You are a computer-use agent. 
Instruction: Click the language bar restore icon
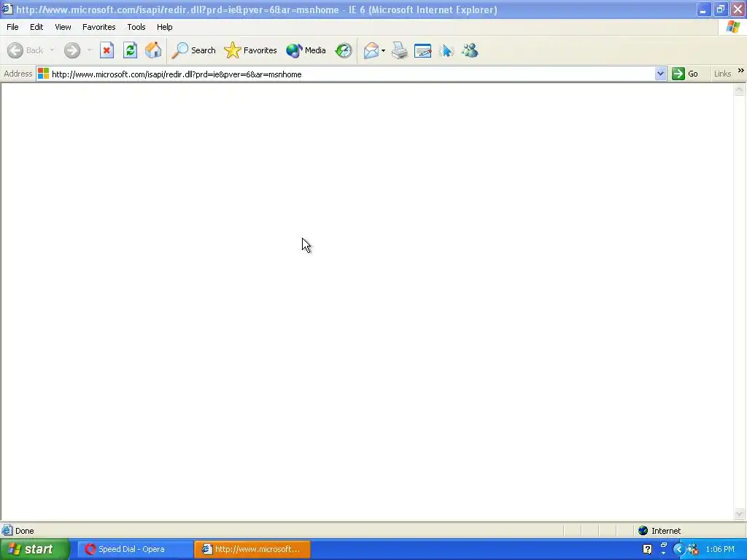[x=663, y=545]
